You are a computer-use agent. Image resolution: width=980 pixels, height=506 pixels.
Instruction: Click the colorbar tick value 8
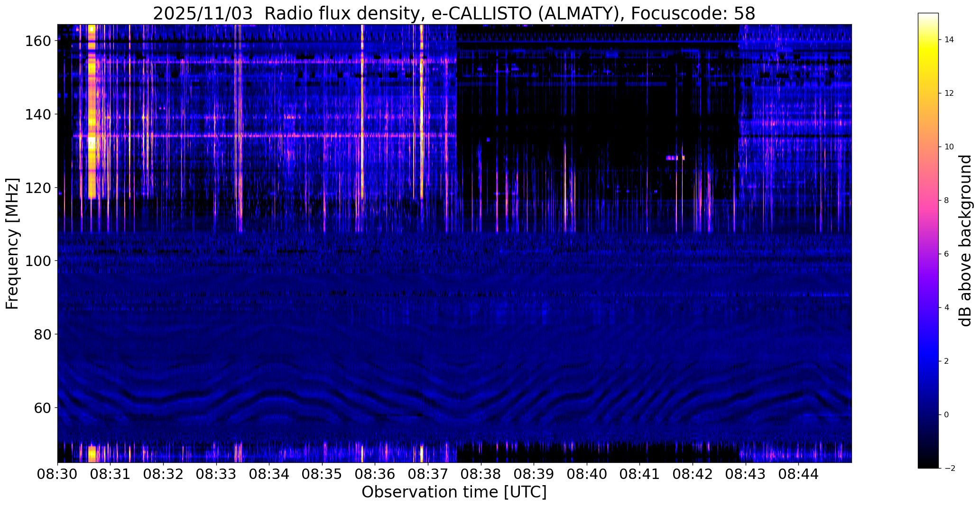946,201
